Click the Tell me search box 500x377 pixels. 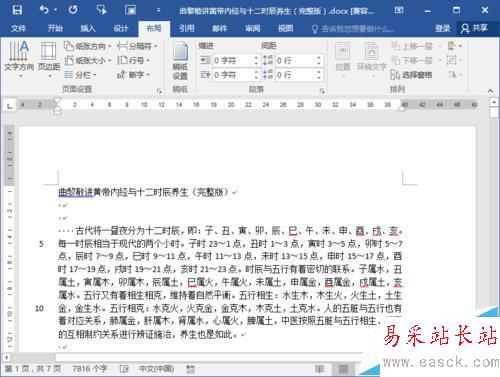(353, 29)
